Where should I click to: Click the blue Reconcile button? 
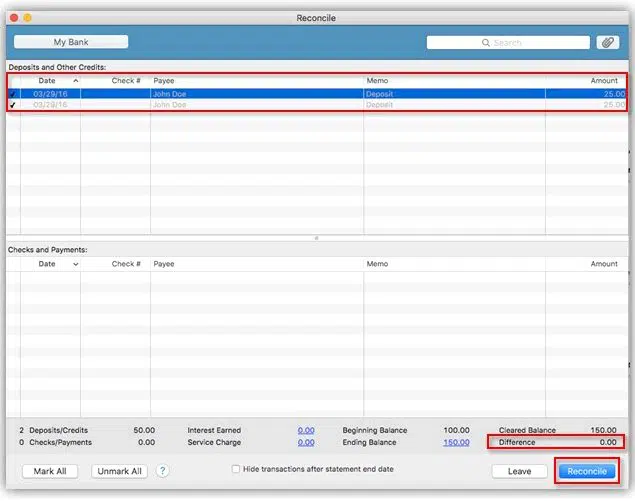point(587,471)
